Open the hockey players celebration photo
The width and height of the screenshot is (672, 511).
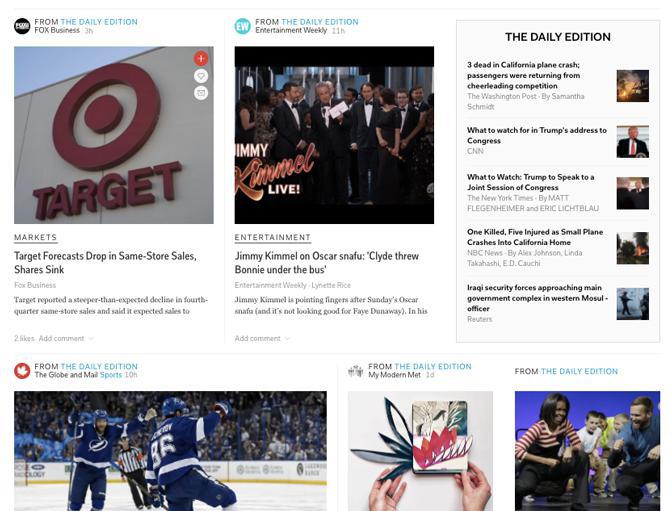click(171, 451)
